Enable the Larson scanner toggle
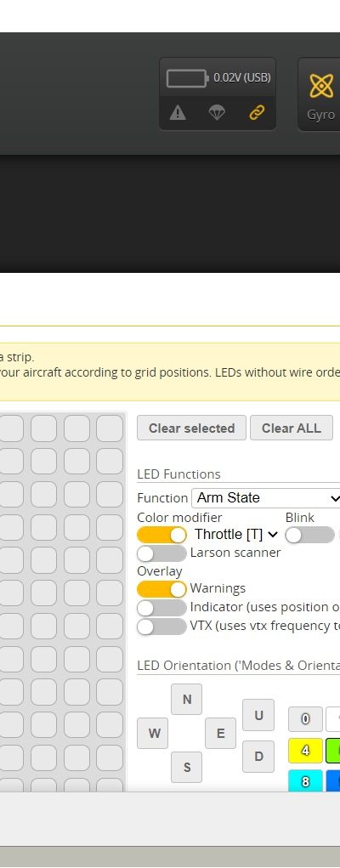Viewport: 340px width, 868px height. click(x=161, y=553)
